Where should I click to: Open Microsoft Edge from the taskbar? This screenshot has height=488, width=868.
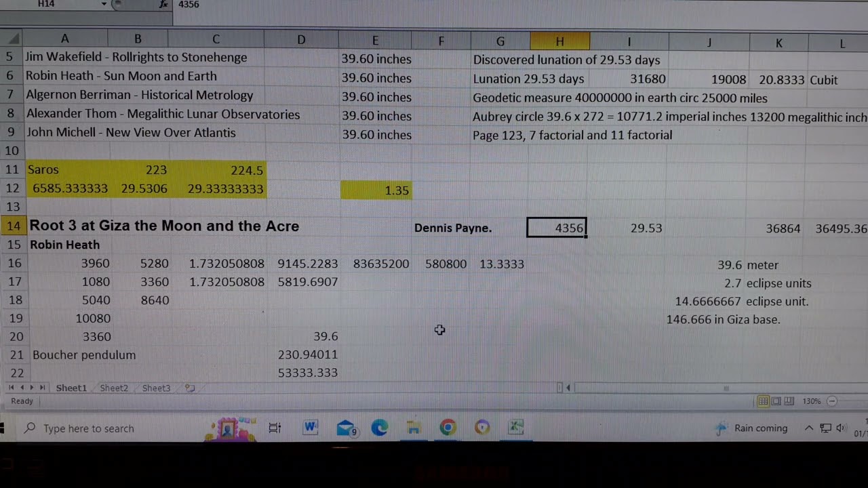click(379, 428)
